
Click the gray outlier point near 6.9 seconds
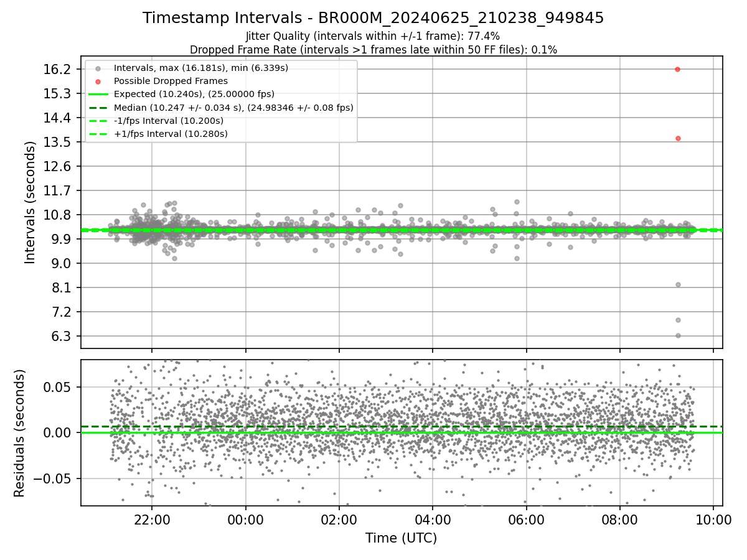coord(678,320)
